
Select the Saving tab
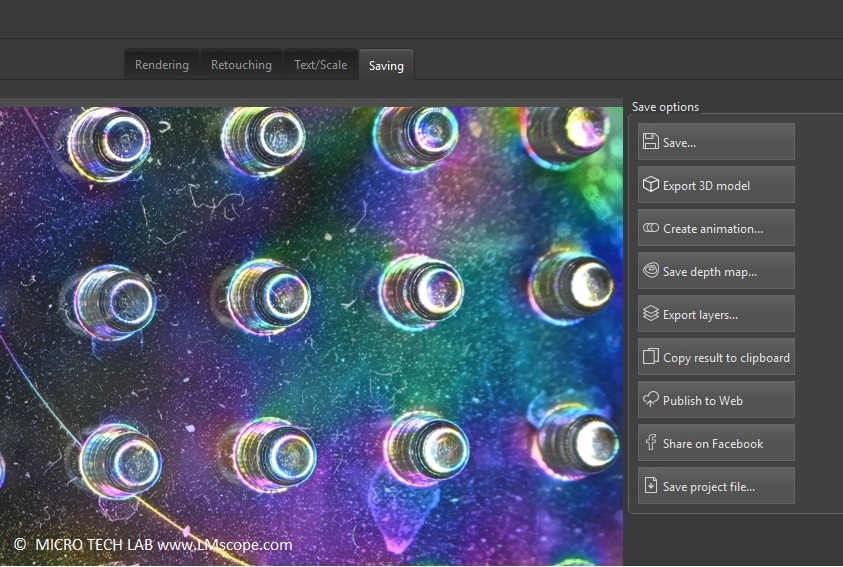[386, 66]
